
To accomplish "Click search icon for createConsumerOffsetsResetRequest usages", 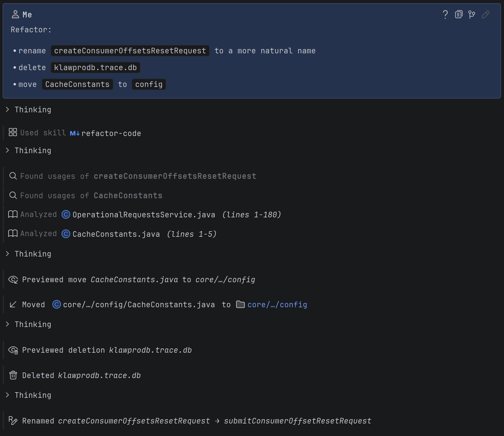I will point(13,176).
